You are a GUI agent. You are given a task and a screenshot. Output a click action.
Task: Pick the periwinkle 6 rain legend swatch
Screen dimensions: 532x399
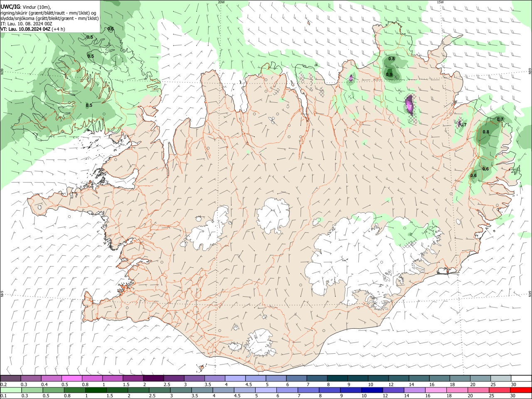click(287, 390)
